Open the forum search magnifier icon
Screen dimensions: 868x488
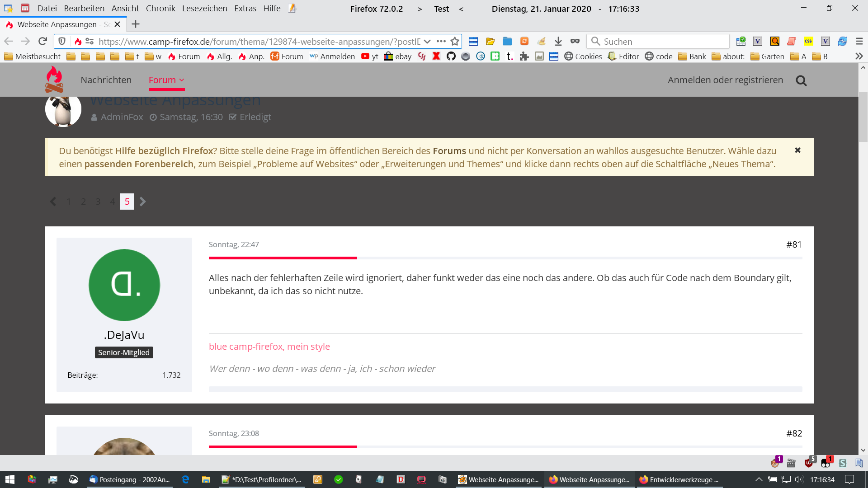coord(801,80)
